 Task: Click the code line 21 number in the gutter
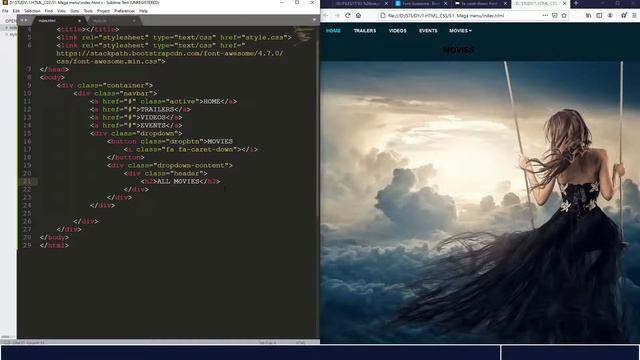(27, 181)
